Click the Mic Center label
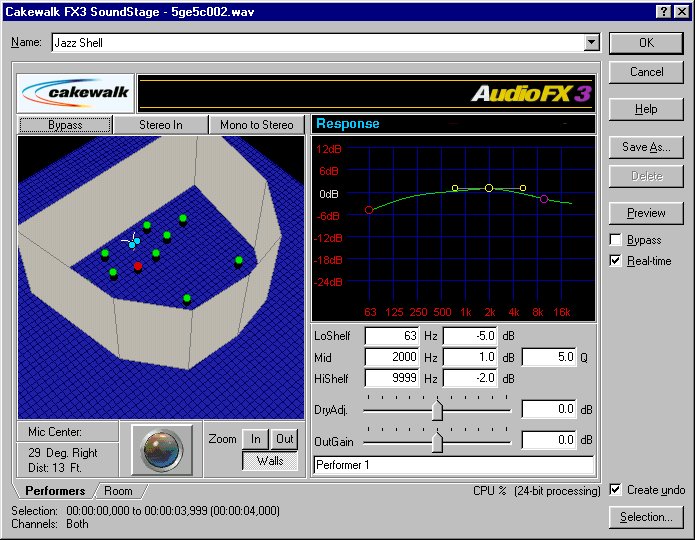This screenshot has width=695, height=540. (x=55, y=432)
